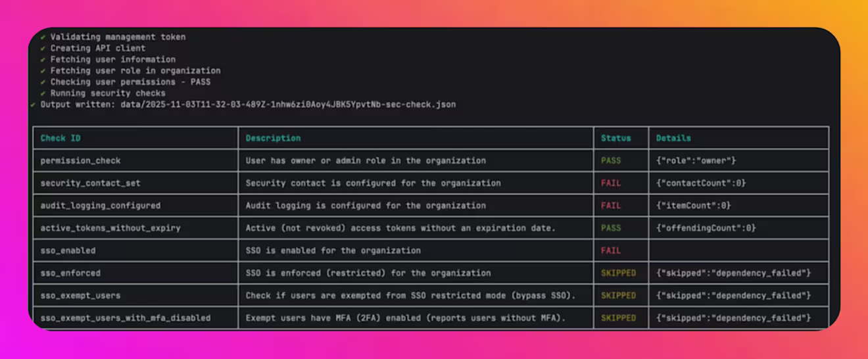Click PASS status in active_tokens_without_expiry row
The image size is (868, 359).
(x=610, y=227)
